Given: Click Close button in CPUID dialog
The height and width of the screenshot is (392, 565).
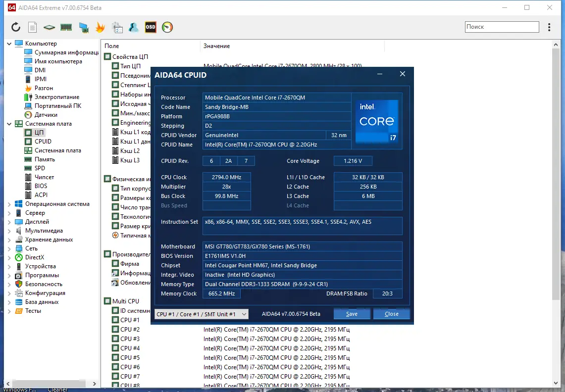Looking at the screenshot, I should click(x=391, y=314).
